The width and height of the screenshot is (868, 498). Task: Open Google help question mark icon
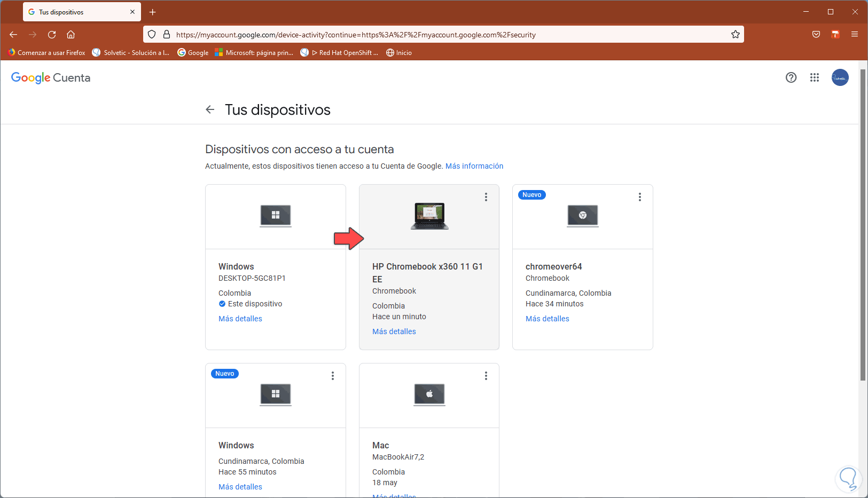[x=791, y=77]
